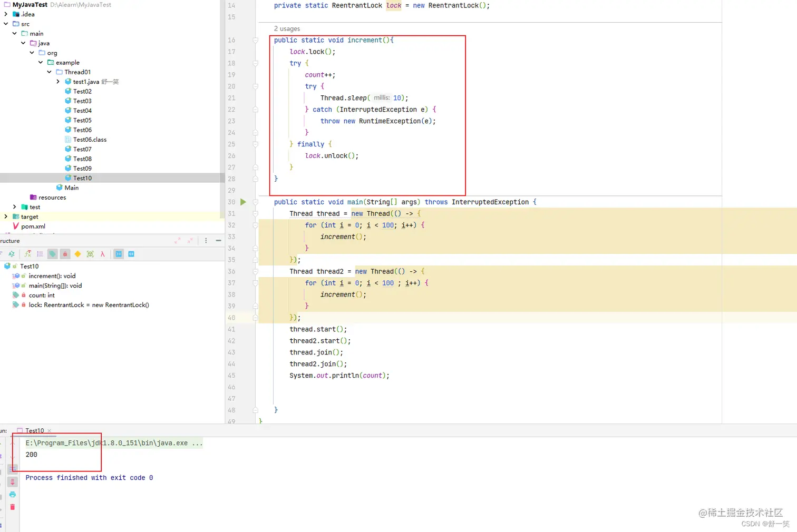Image resolution: width=797 pixels, height=532 pixels.
Task: Open Test09 class in project tree
Action: [x=82, y=169]
